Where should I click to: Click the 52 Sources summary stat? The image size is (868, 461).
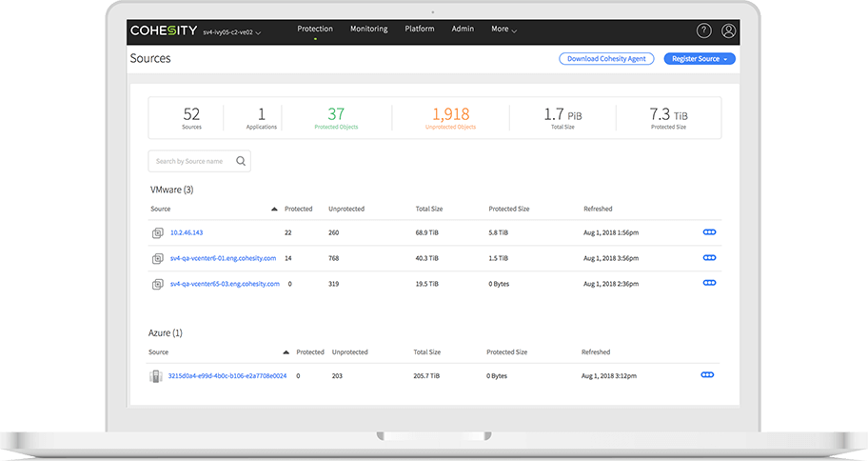[x=191, y=118]
